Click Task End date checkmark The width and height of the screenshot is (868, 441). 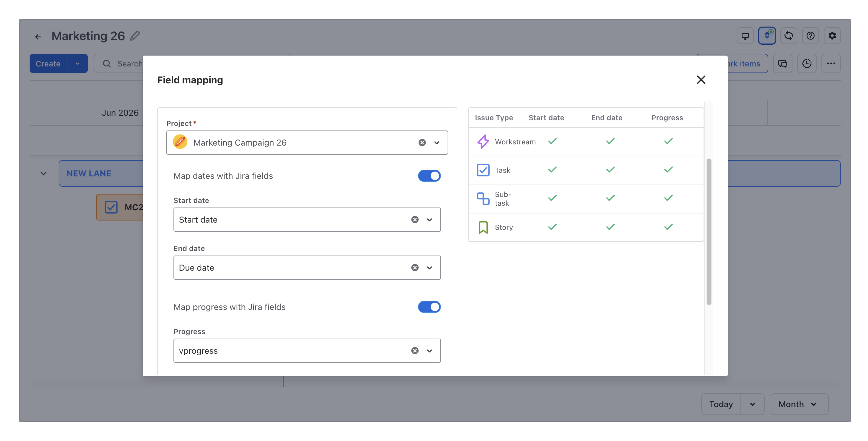pos(610,169)
